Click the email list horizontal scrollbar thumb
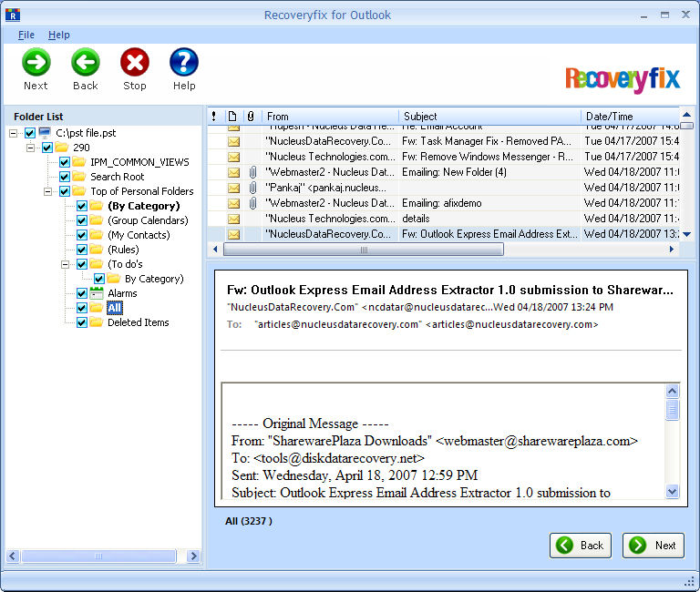 coord(364,250)
